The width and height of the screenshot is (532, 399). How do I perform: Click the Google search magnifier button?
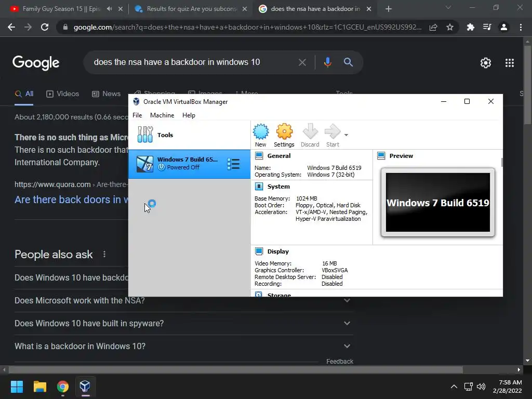(x=348, y=62)
